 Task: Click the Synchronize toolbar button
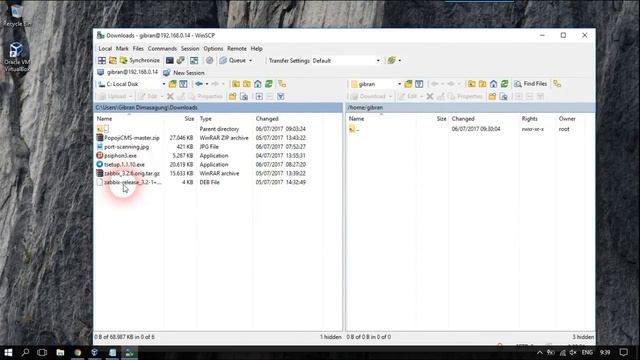(x=140, y=60)
